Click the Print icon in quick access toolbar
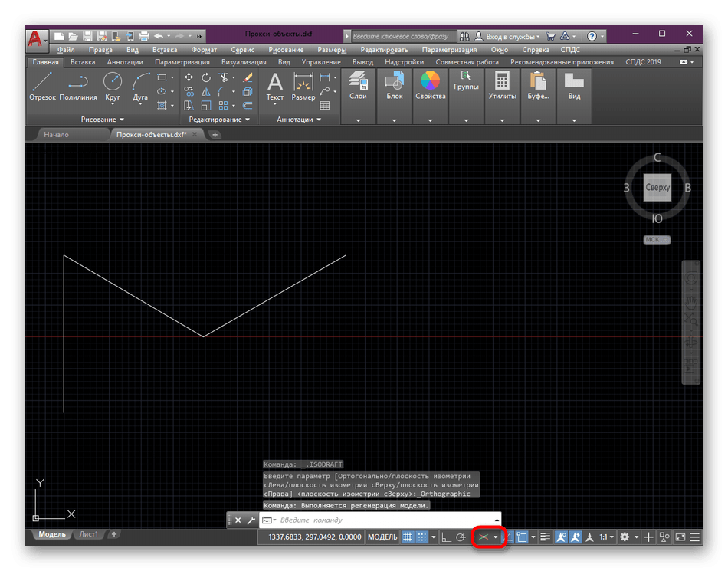728x571 pixels. pyautogui.click(x=144, y=36)
